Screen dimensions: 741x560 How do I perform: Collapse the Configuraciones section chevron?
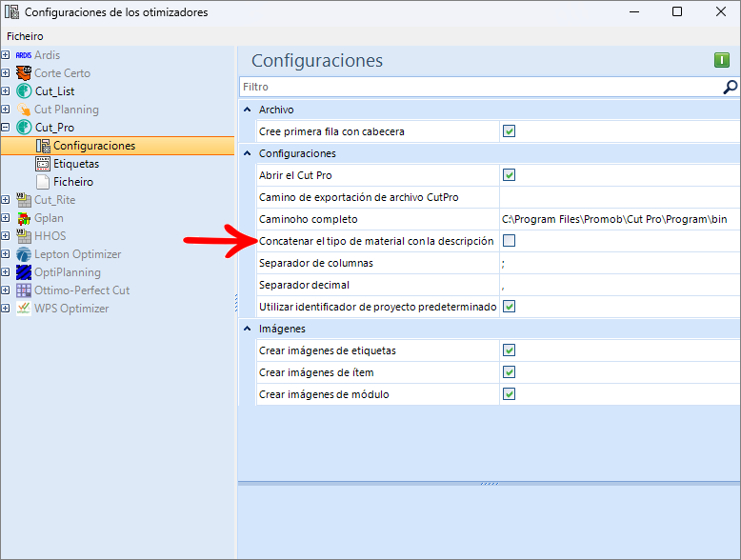pos(247,153)
